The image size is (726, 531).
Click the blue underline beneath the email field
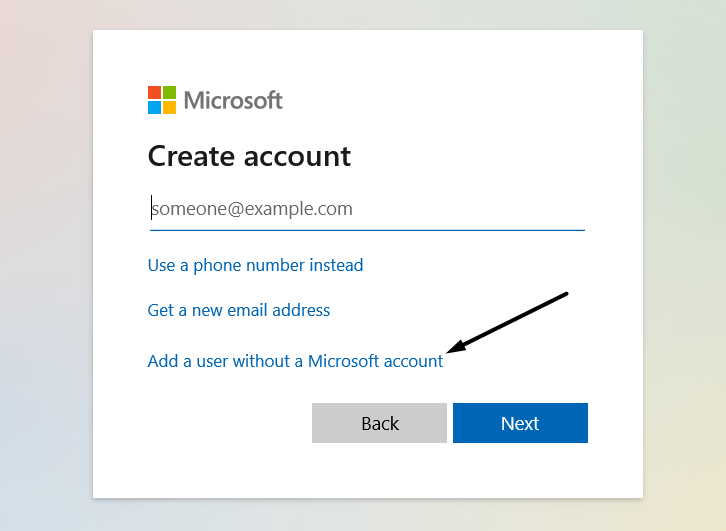[366, 230]
